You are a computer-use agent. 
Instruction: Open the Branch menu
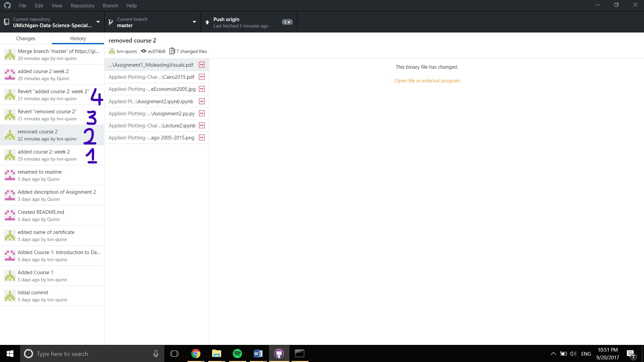pyautogui.click(x=110, y=5)
